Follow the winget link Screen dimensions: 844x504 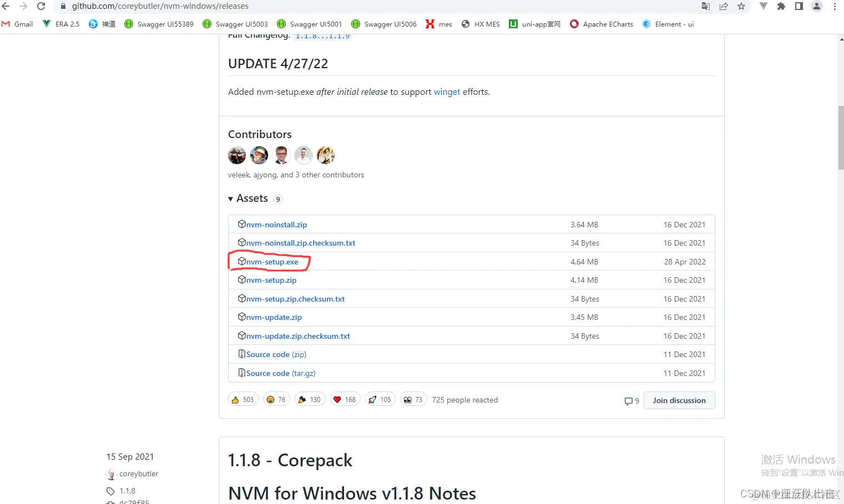click(x=447, y=92)
